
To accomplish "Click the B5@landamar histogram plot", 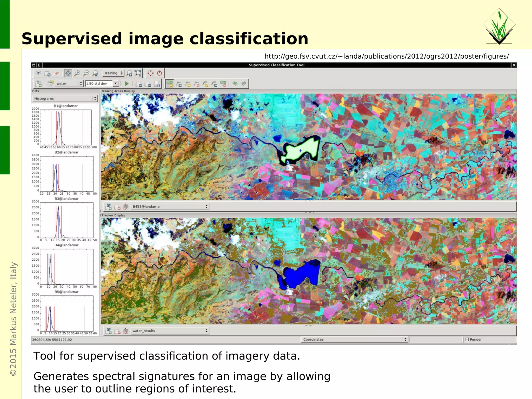I will [67, 313].
